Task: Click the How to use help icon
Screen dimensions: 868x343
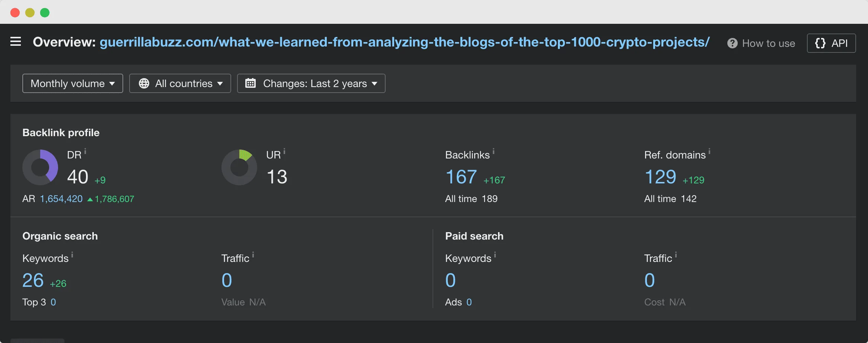Action: click(732, 44)
